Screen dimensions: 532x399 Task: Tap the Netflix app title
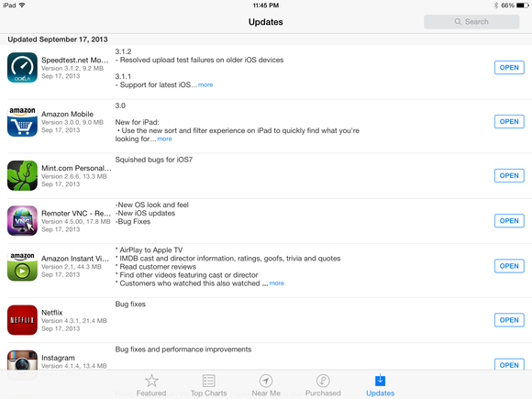(52, 313)
